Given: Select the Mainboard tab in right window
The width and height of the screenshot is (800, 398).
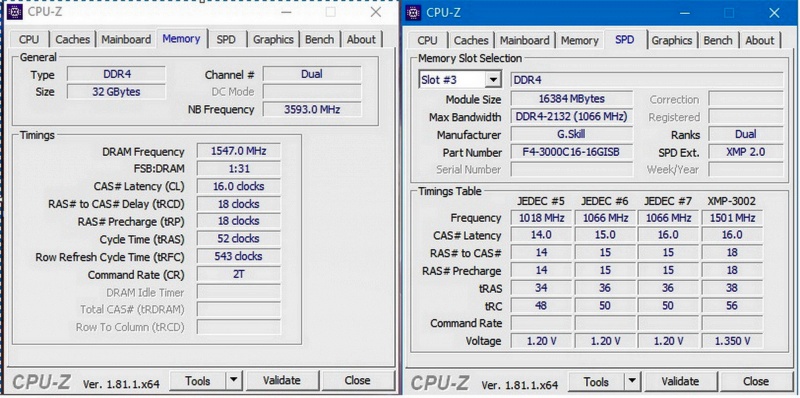Looking at the screenshot, I should click(x=524, y=40).
